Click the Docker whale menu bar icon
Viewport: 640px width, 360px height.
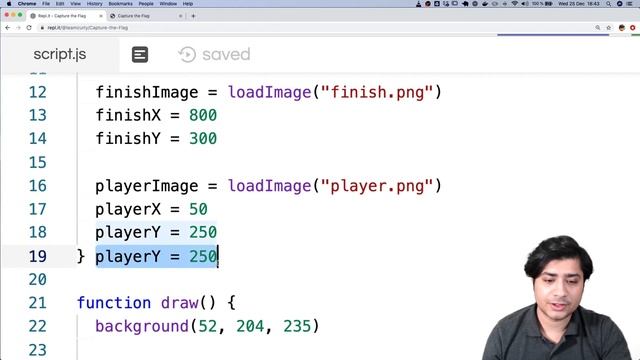[485, 4]
